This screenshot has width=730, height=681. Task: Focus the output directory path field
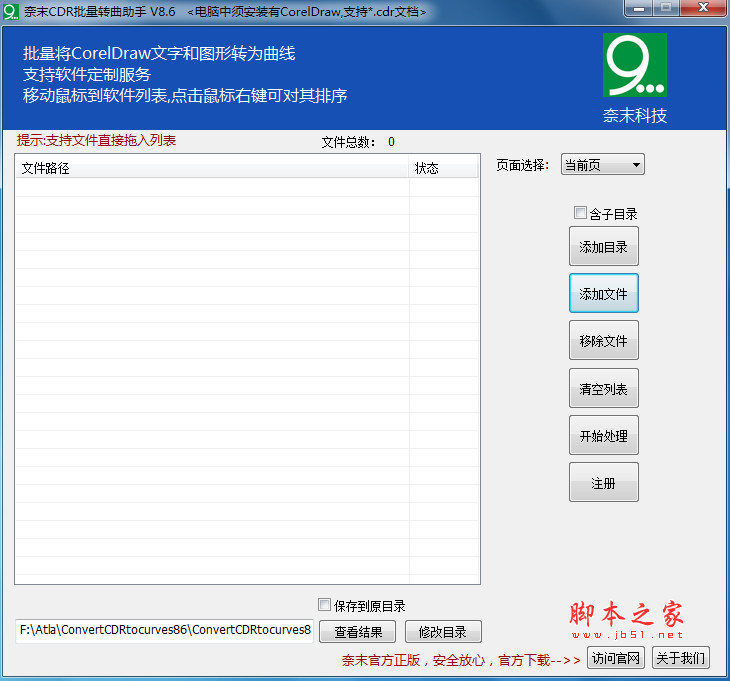(x=164, y=631)
